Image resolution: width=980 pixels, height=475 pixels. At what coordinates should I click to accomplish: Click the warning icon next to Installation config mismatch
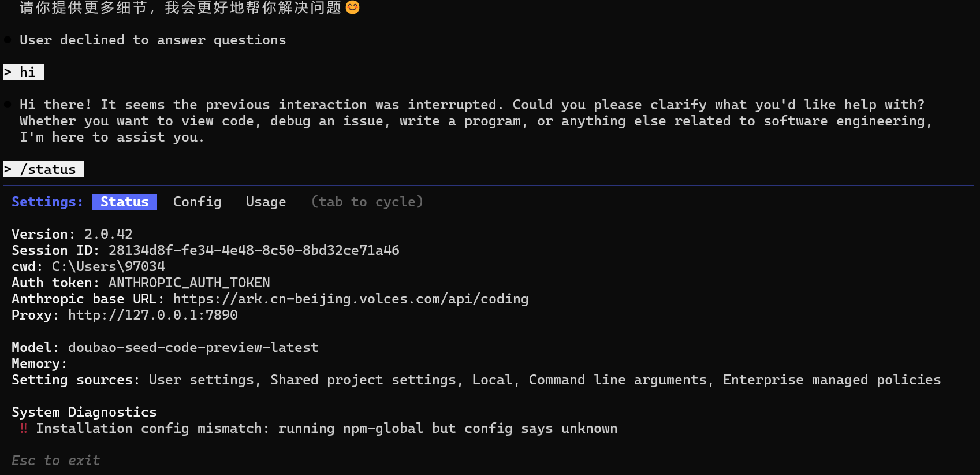pos(24,428)
